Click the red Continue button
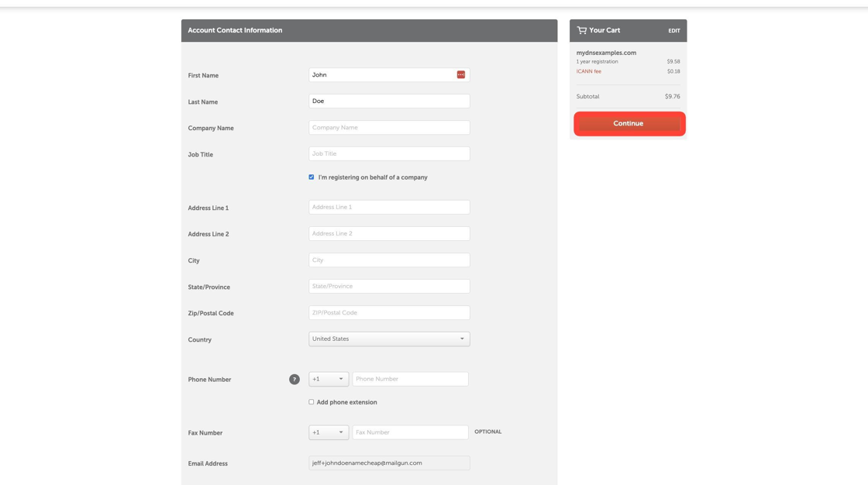The image size is (868, 485). point(629,123)
